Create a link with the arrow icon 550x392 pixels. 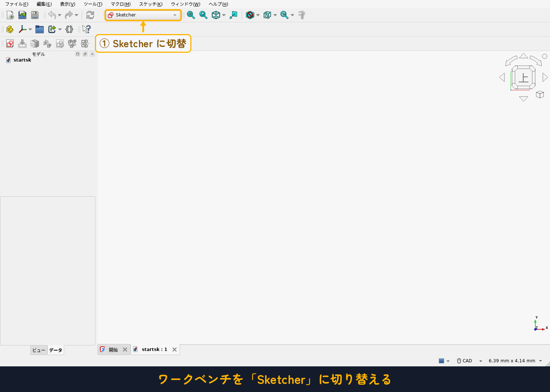[52, 29]
